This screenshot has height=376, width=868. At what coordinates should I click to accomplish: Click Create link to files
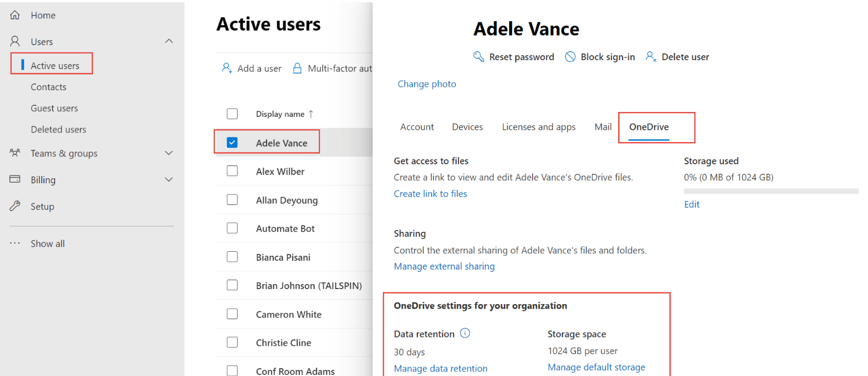[x=431, y=193]
